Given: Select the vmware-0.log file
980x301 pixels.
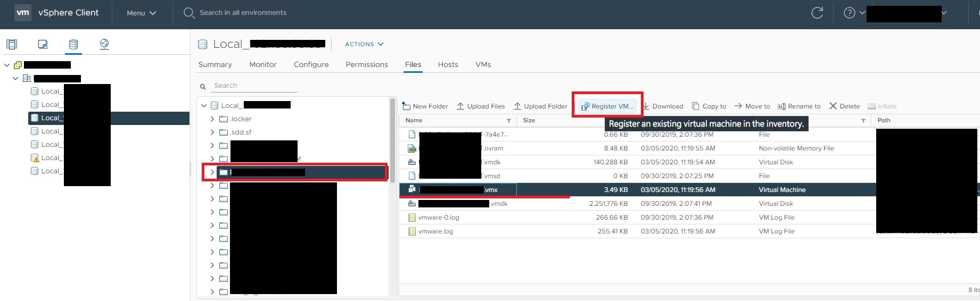Looking at the screenshot, I should pyautogui.click(x=439, y=218).
